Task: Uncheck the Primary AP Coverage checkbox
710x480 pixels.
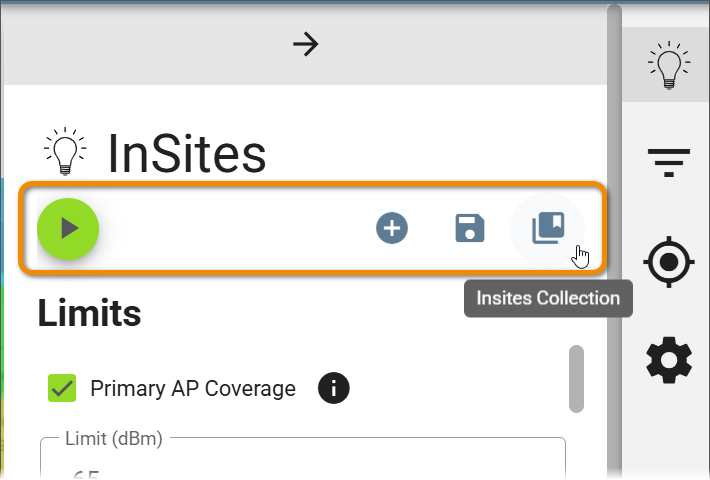Action: (x=62, y=388)
